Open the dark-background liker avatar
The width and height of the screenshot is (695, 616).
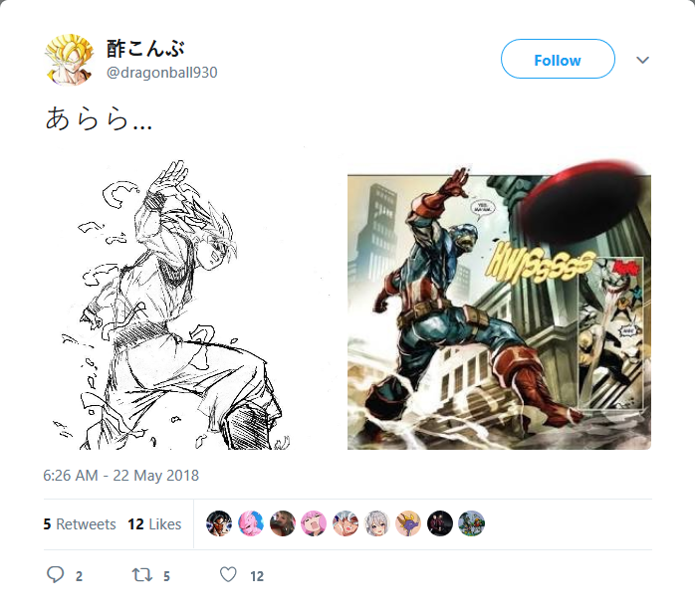click(x=440, y=523)
